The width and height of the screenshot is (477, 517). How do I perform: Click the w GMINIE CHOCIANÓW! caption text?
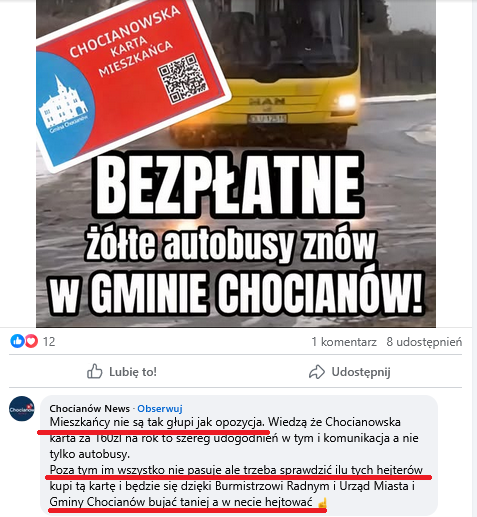[x=237, y=293]
